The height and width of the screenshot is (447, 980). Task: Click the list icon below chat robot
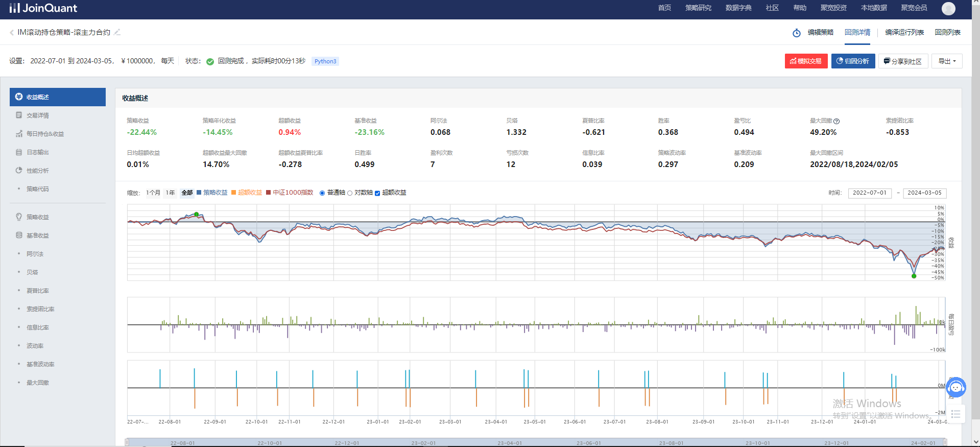(955, 414)
